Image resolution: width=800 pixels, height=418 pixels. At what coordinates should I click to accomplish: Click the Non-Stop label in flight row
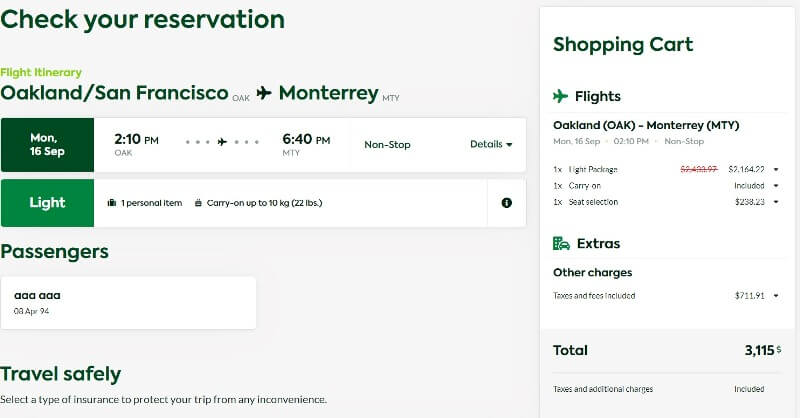coord(387,144)
